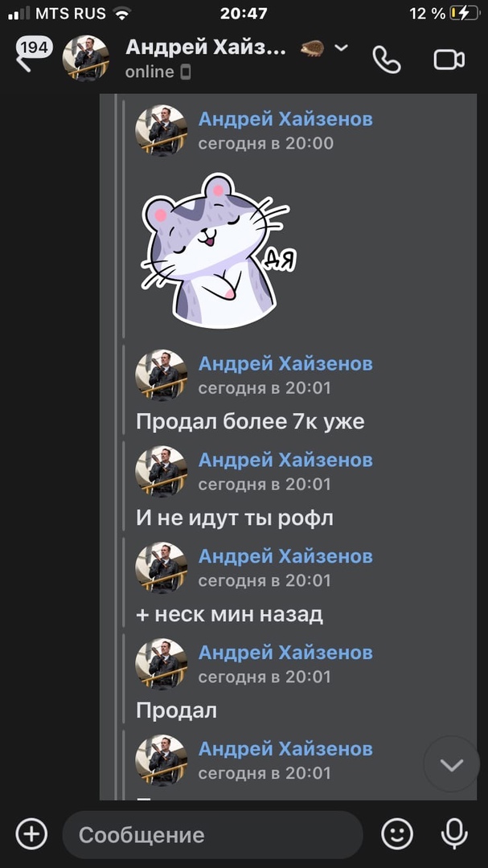
Task: Expand the chat header dropdown chevron
Action: 341,48
